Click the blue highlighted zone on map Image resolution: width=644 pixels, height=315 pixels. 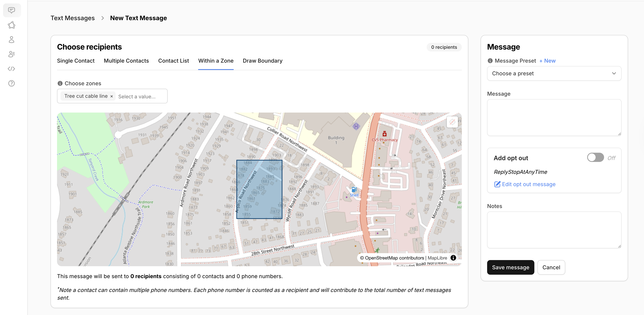[259, 189]
